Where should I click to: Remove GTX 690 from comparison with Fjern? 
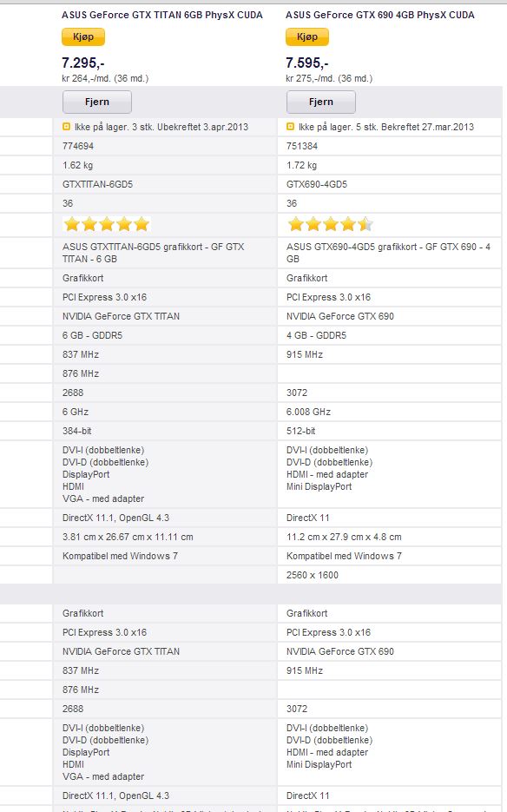tap(321, 102)
